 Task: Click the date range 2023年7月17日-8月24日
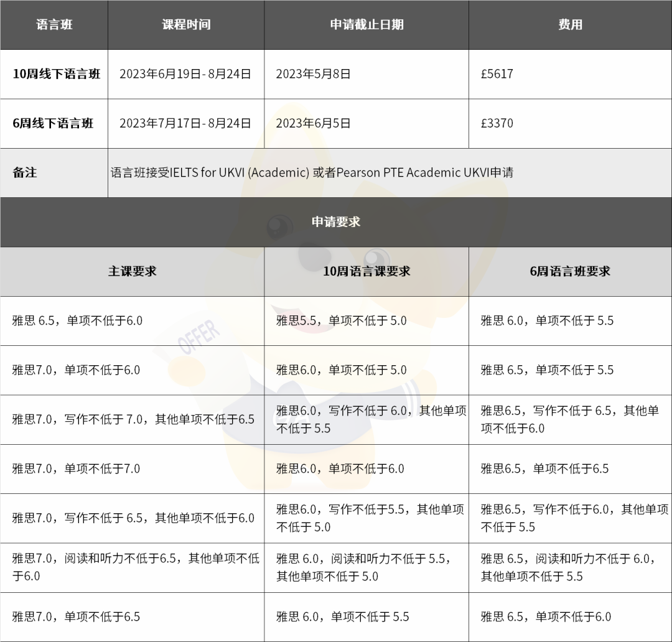pyautogui.click(x=185, y=123)
